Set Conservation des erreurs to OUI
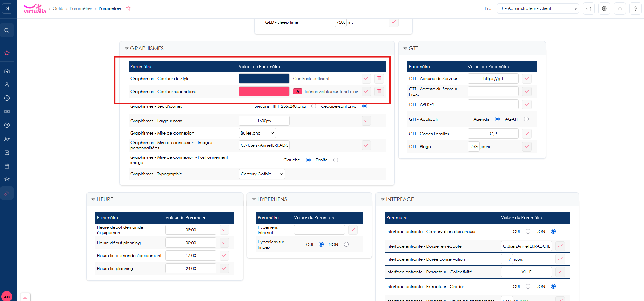This screenshot has height=301, width=644. click(528, 231)
